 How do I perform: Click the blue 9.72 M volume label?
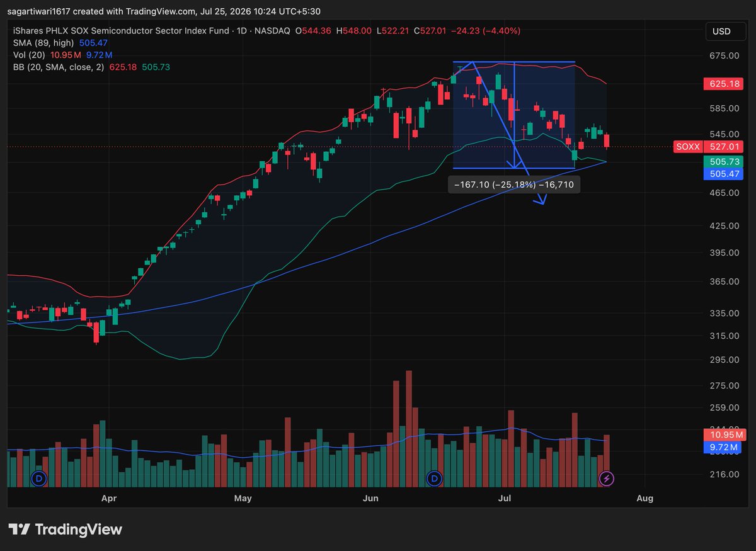coord(723,447)
